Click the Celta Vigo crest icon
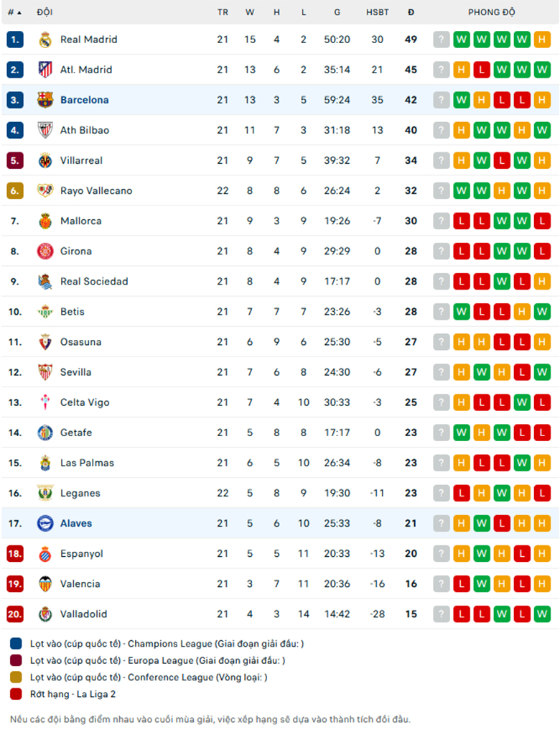 [x=45, y=402]
